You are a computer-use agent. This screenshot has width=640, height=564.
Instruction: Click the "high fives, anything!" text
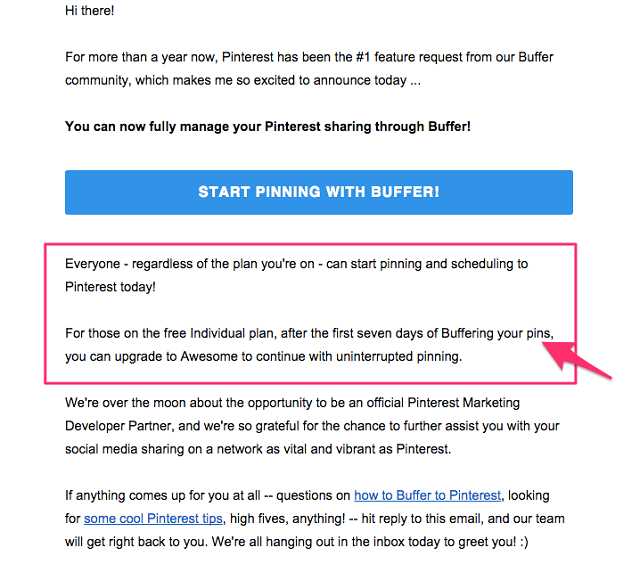(297, 517)
